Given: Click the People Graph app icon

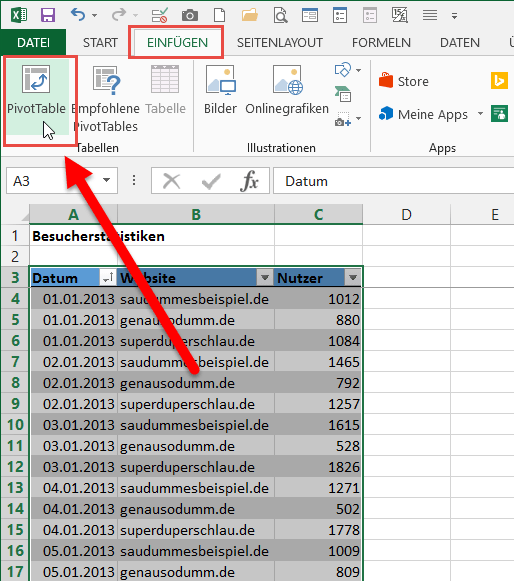Looking at the screenshot, I should [x=499, y=113].
